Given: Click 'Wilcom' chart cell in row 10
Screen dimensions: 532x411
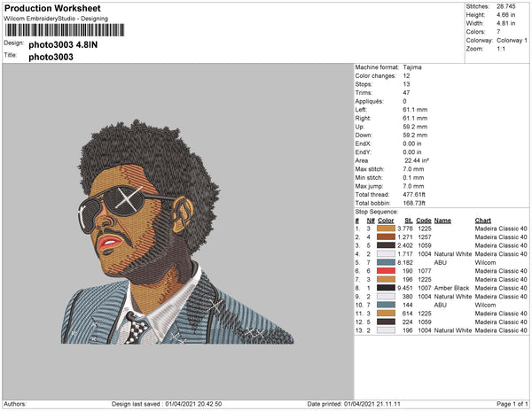Looking at the screenshot, I should 485,305.
